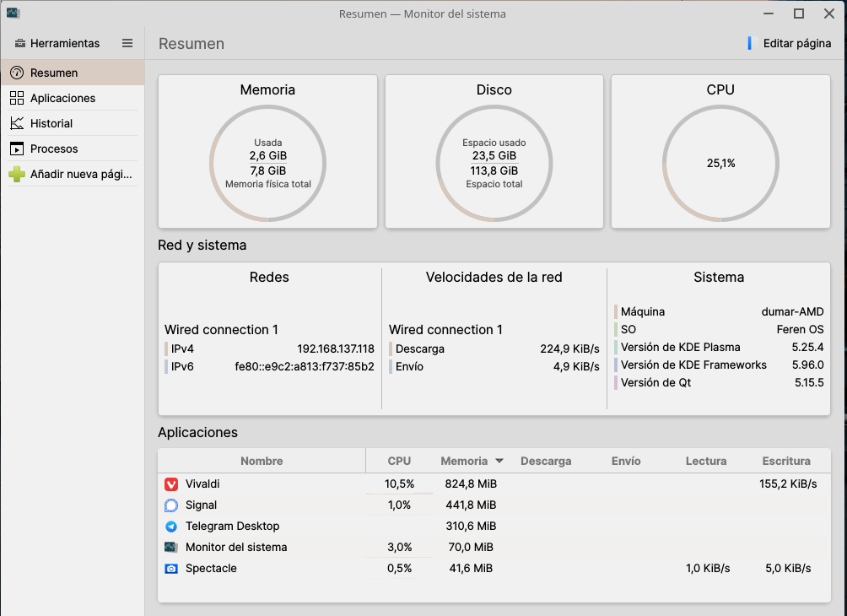Sort by the Escritura column header

point(786,461)
